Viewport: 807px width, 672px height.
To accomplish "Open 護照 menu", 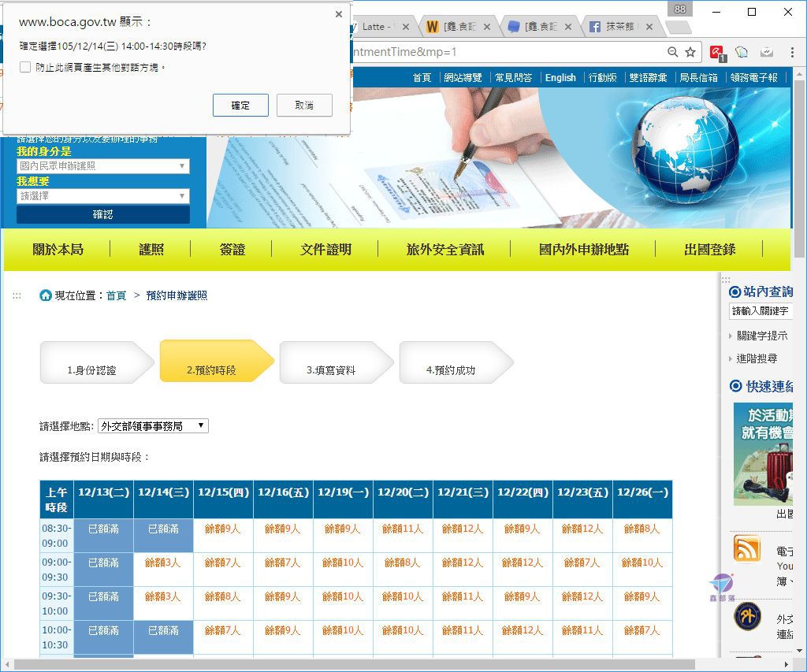I will click(151, 250).
